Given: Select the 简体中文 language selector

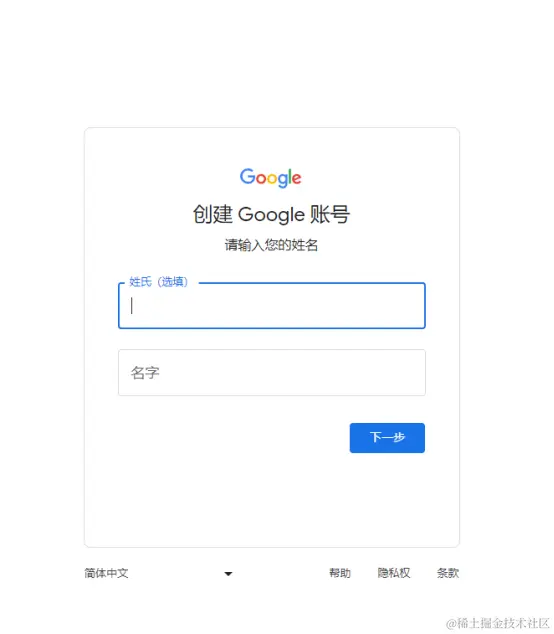Looking at the screenshot, I should (159, 573).
